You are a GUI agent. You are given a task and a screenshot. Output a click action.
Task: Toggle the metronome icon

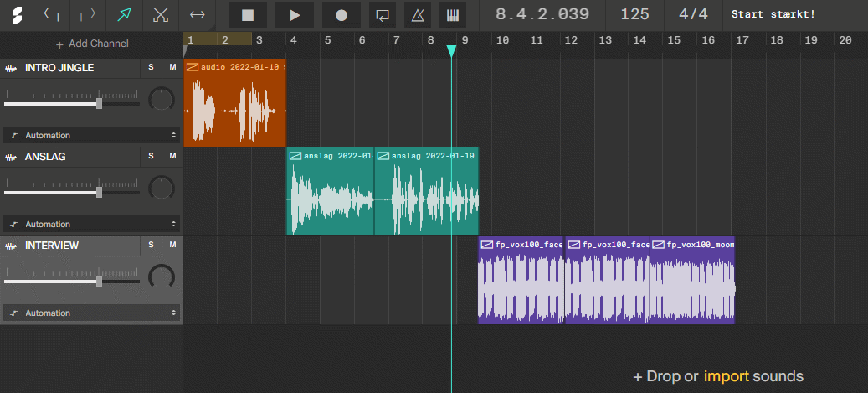click(x=418, y=15)
